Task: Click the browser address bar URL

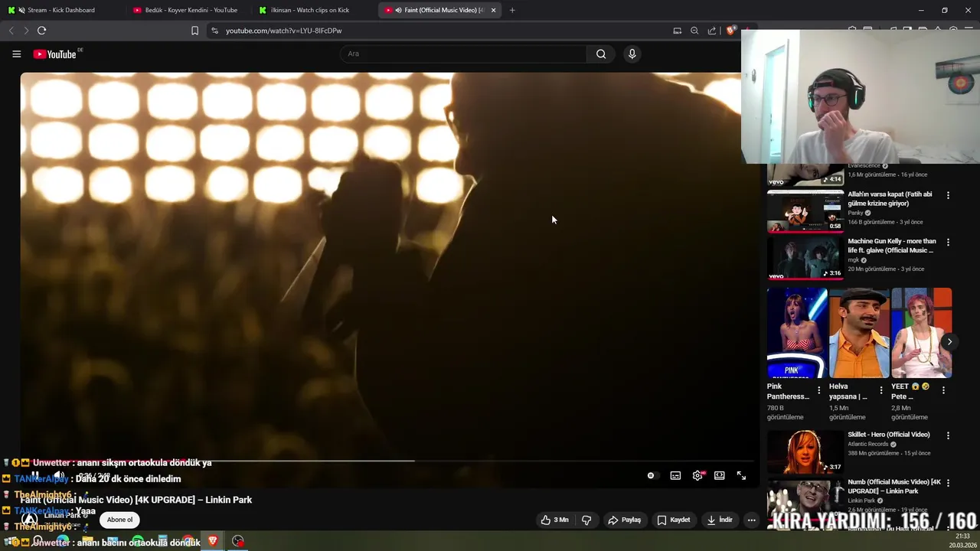Action: [283, 31]
